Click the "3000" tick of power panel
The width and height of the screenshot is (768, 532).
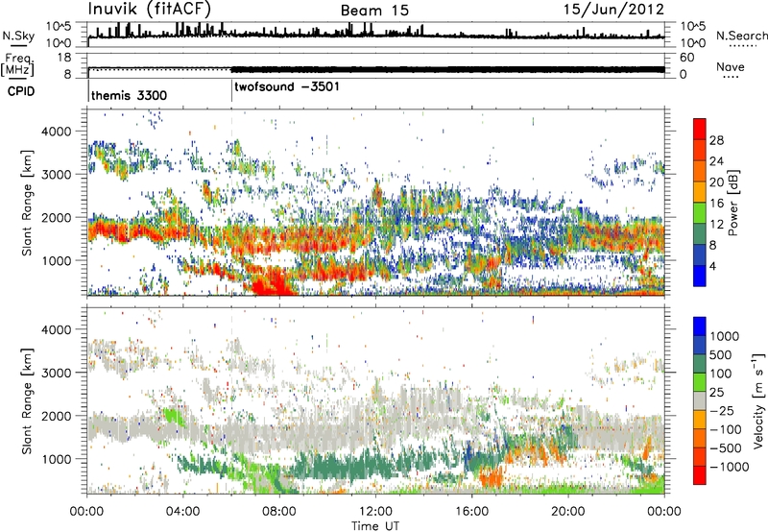56,175
